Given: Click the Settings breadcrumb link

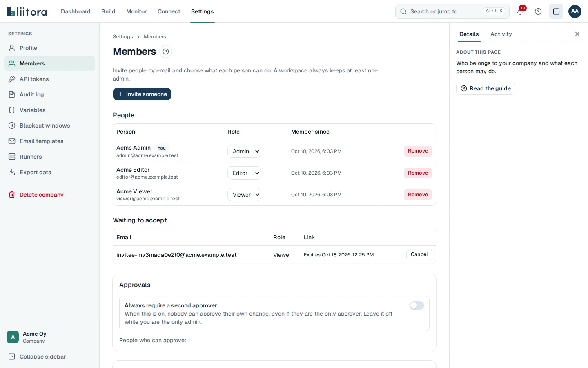Looking at the screenshot, I should 123,36.
